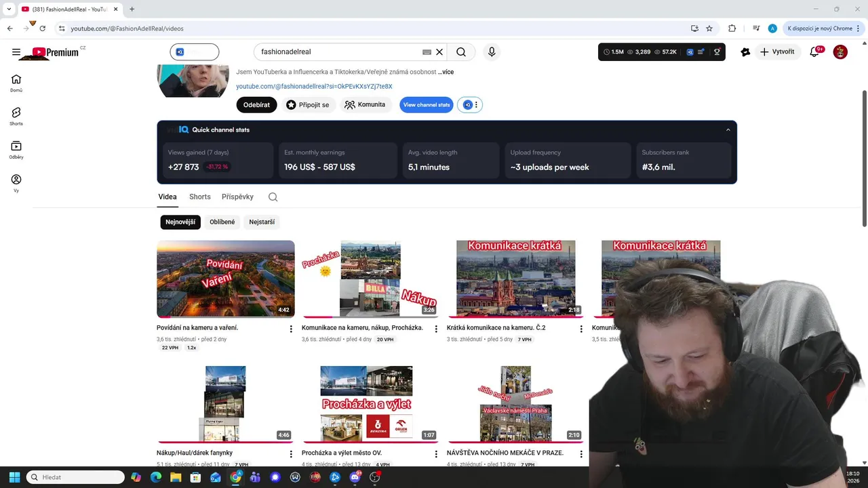Click the magnifier search submit button

click(461, 52)
